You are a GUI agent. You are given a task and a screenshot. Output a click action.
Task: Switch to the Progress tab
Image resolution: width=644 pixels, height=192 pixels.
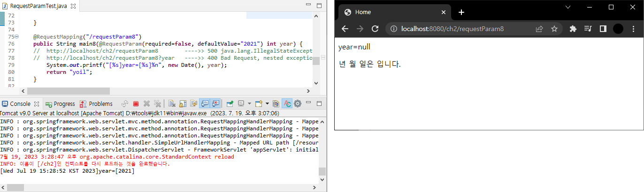tap(60, 104)
